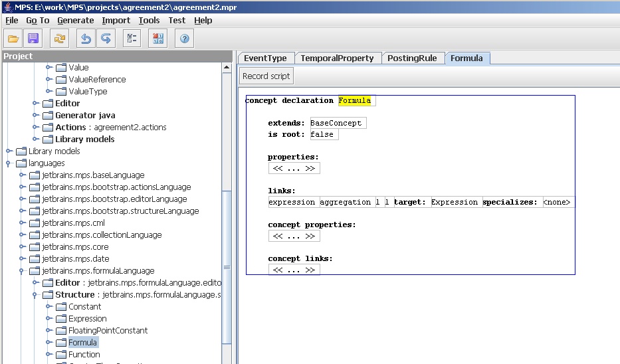The height and width of the screenshot is (364, 620).
Task: Click the is root false value
Action: coord(324,135)
